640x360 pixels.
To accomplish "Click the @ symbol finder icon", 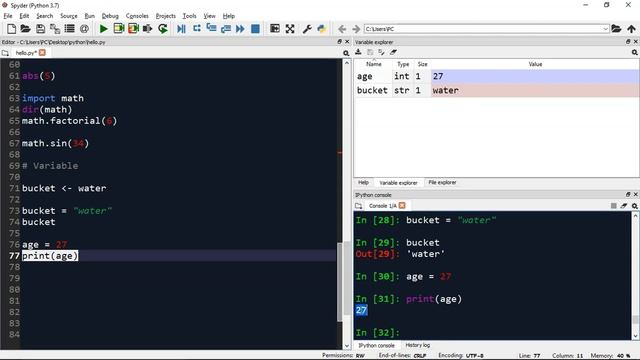I will [x=84, y=29].
